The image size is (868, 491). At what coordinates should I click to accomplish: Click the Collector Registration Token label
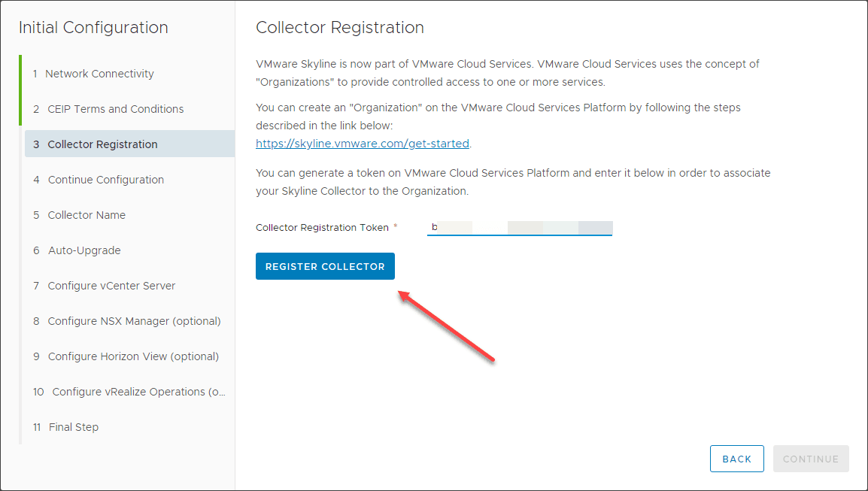point(322,227)
